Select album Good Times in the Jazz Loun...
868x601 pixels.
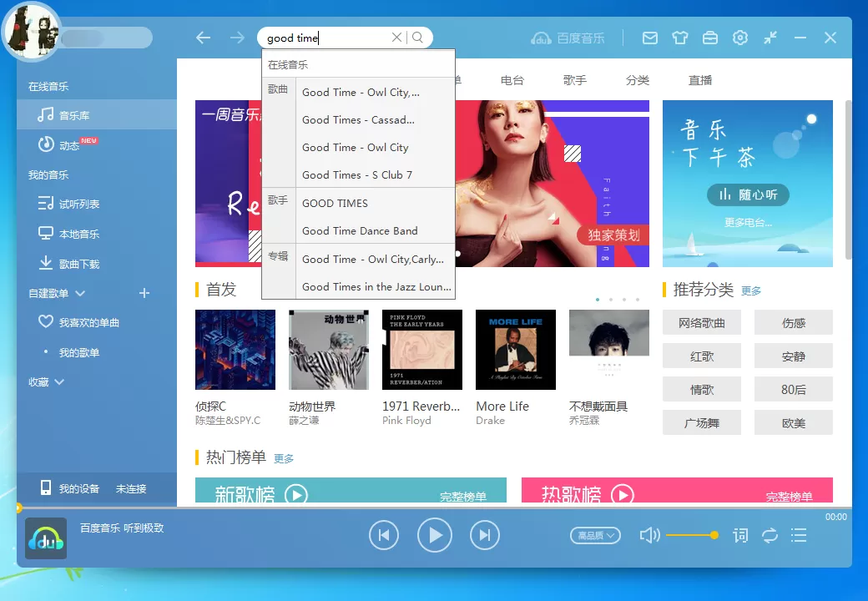pos(376,286)
